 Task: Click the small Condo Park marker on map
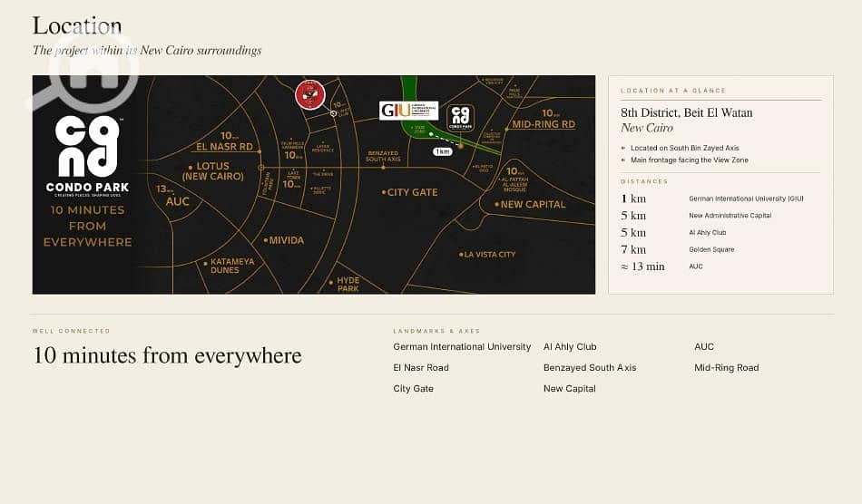(x=460, y=118)
